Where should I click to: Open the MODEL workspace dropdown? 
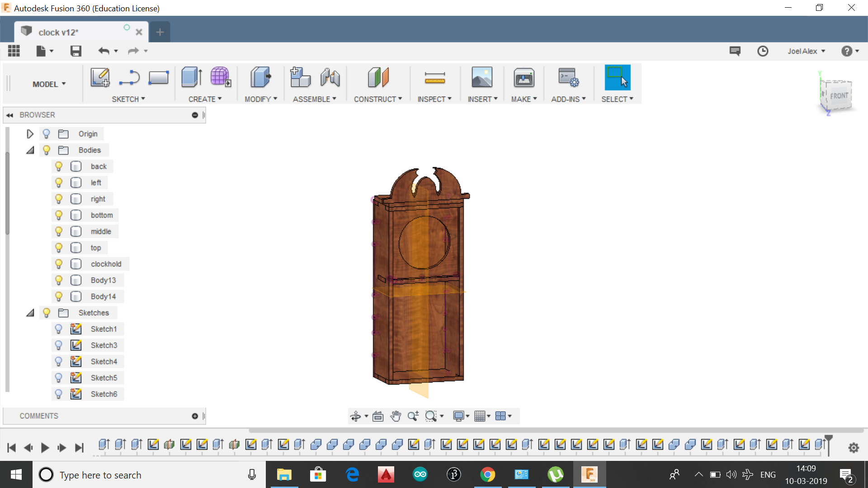tap(49, 84)
